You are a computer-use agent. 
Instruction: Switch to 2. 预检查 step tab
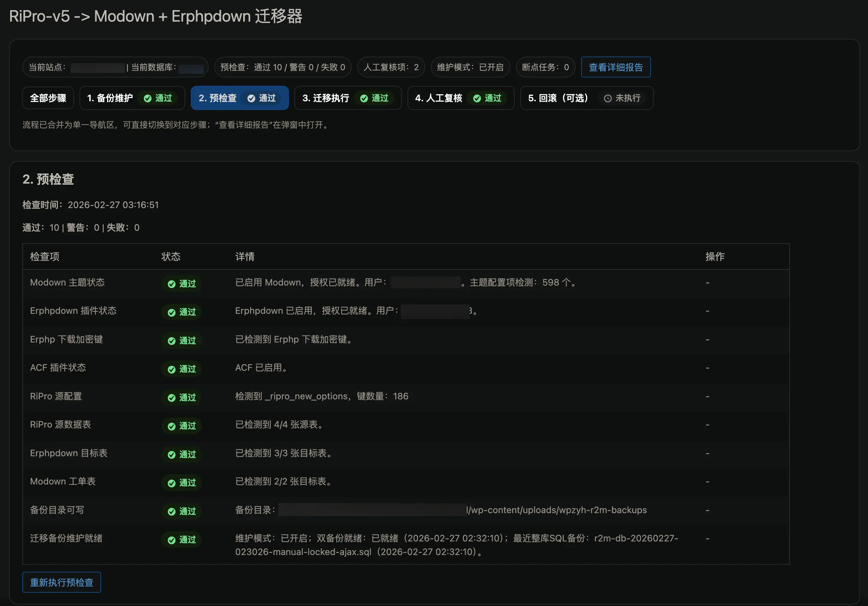coord(240,98)
